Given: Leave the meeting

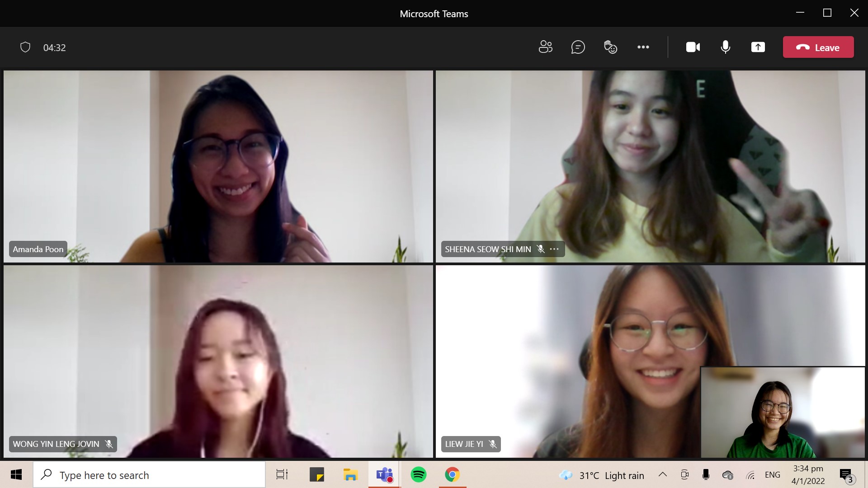Looking at the screenshot, I should point(818,47).
